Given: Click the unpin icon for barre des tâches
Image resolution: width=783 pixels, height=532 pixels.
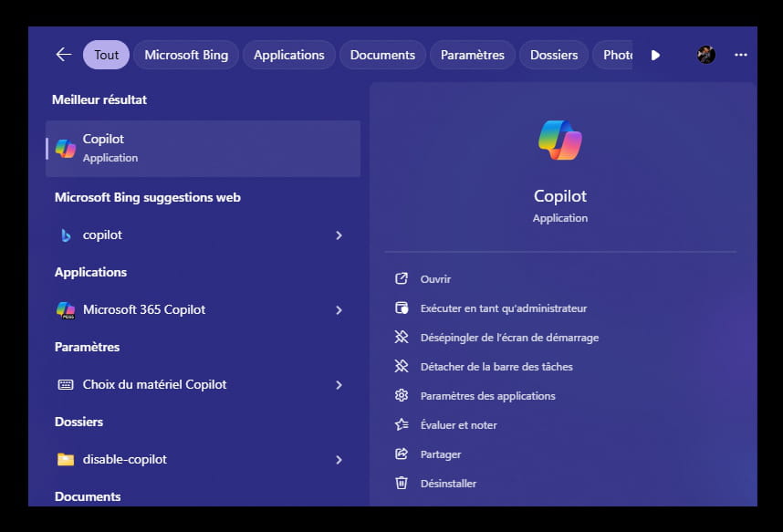Looking at the screenshot, I should pyautogui.click(x=402, y=366).
